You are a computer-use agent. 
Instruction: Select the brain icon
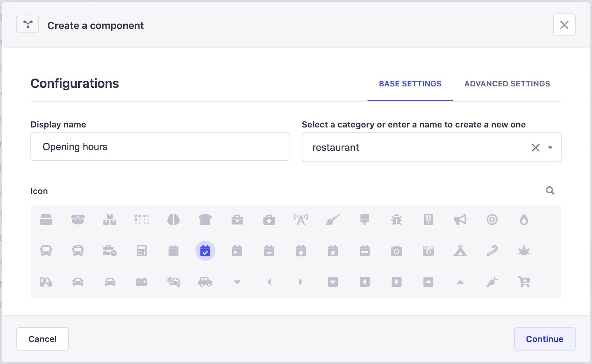coord(174,220)
